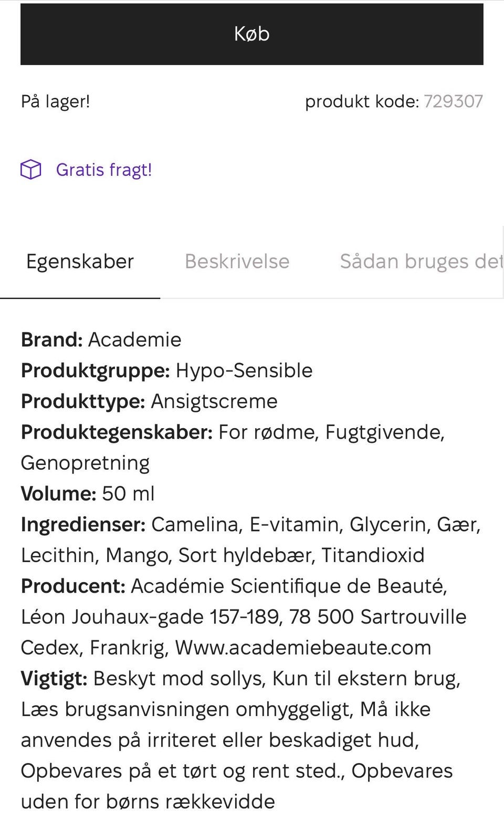
Task: Click the På lager! stock indicator
Action: (55, 101)
